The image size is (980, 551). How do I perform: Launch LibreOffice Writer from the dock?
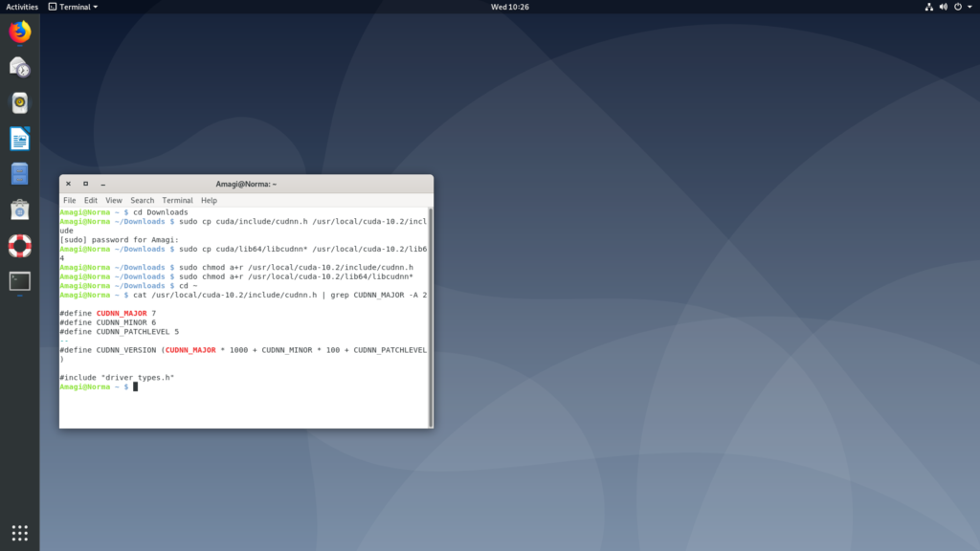(20, 139)
